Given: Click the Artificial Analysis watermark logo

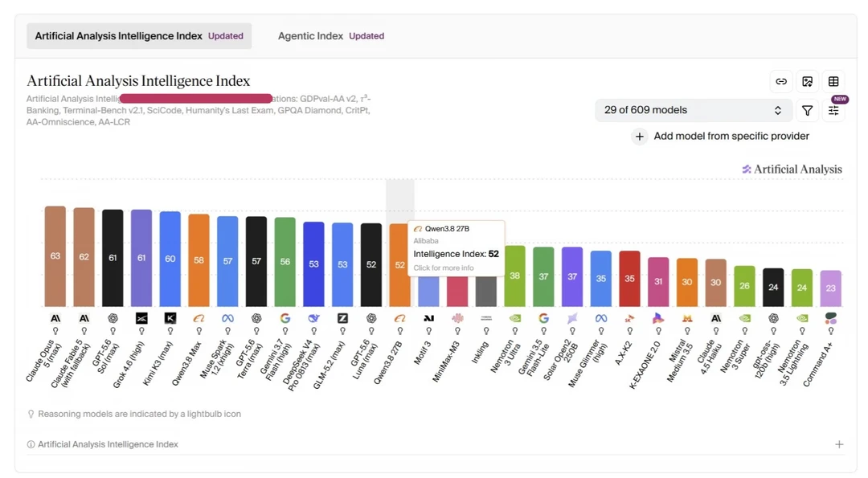Looking at the screenshot, I should pyautogui.click(x=792, y=170).
